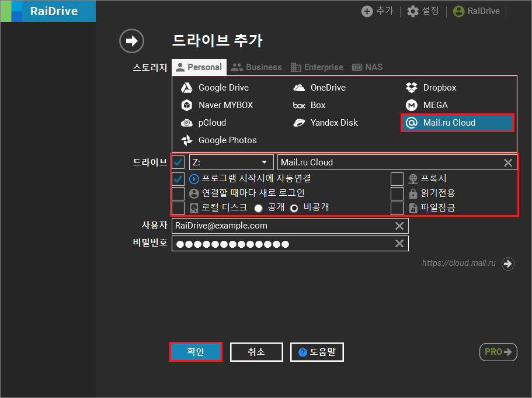This screenshot has width=532, height=398.
Task: Switch to the Enterprise storage tab
Action: point(317,67)
